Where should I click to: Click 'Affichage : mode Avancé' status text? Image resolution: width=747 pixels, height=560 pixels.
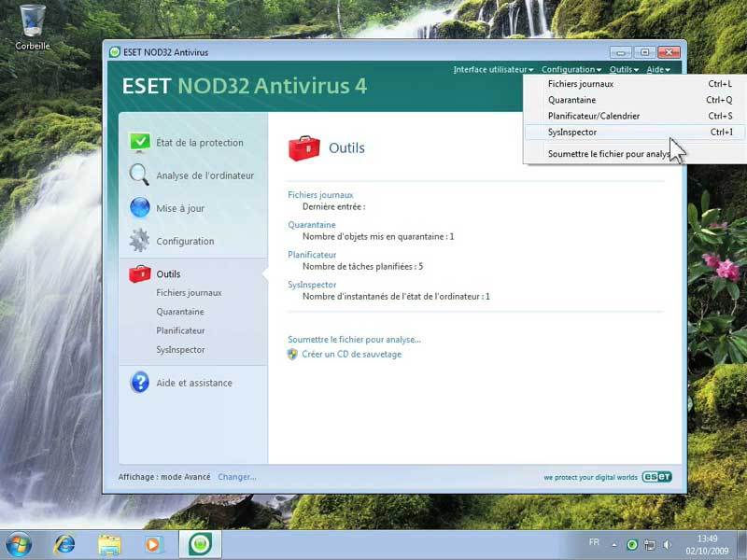[x=164, y=477]
